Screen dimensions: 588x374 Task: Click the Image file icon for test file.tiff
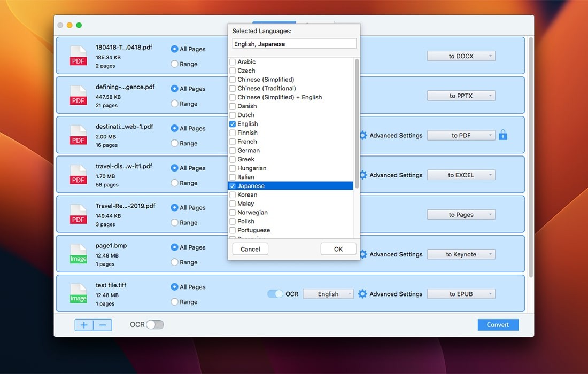78,293
